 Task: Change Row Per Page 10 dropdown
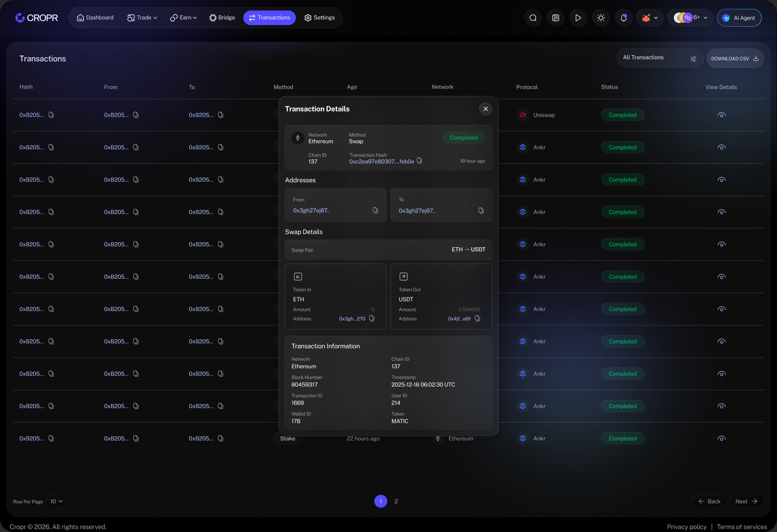tap(56, 501)
